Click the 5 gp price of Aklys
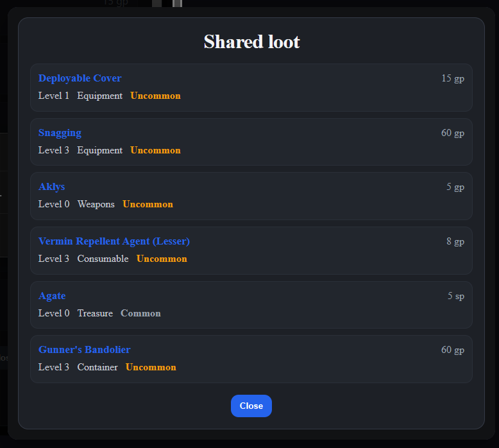Screen dimensions: 499x448 [455, 187]
